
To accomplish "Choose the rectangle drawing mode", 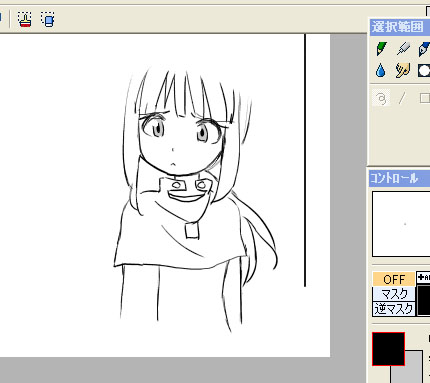I will tap(424, 98).
